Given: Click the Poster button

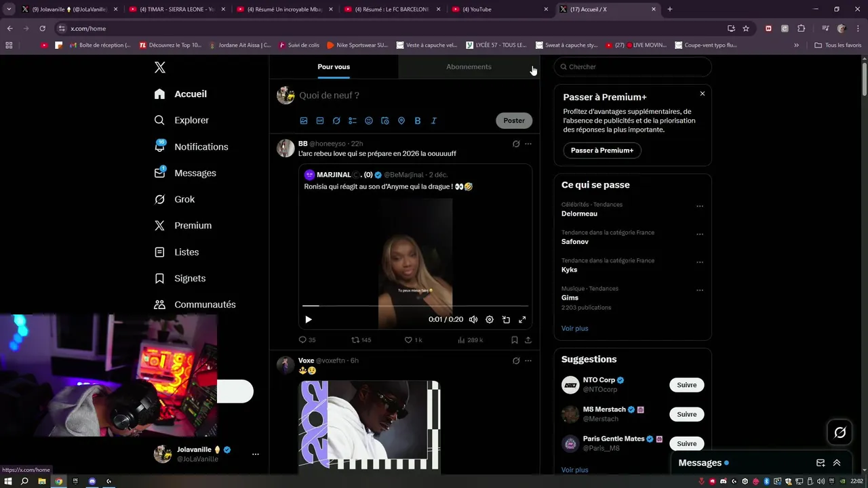Looking at the screenshot, I should tap(514, 121).
